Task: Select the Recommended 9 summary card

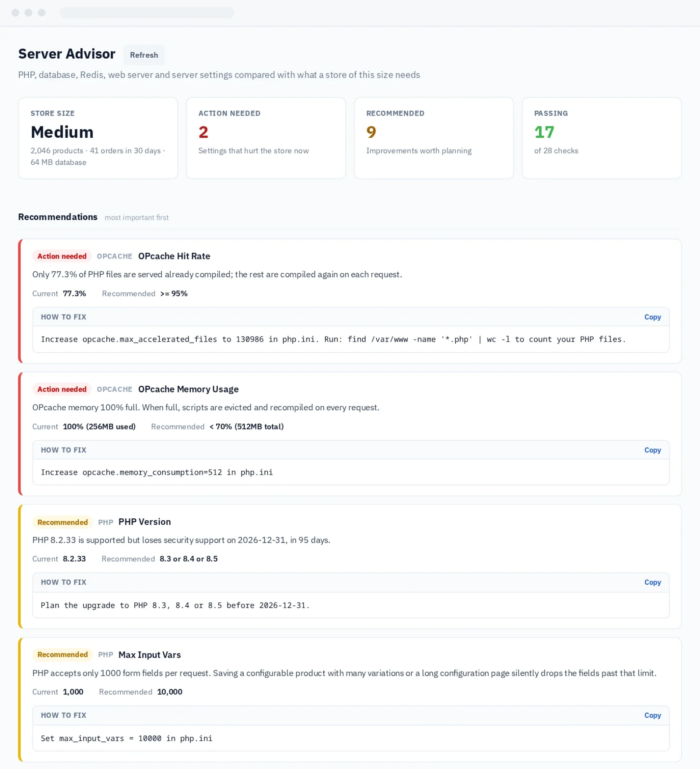Action: pyautogui.click(x=434, y=138)
